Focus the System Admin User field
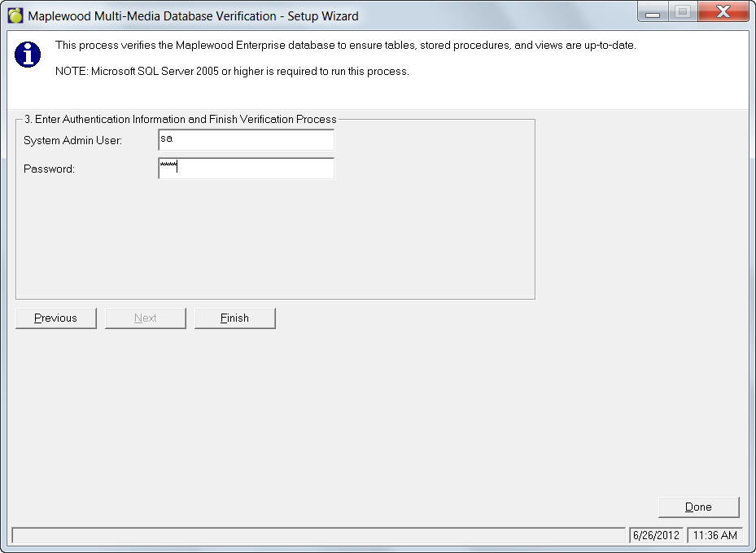This screenshot has height=553, width=756. pyautogui.click(x=246, y=140)
